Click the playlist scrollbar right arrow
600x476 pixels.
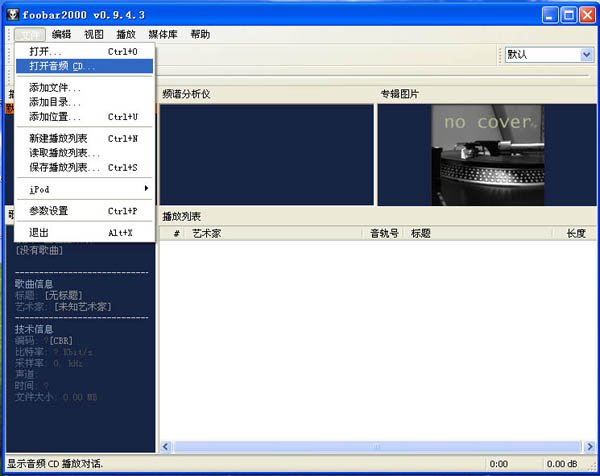(589, 447)
